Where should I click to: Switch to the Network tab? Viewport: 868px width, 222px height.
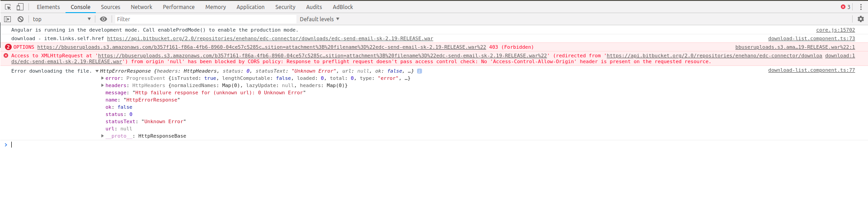141,7
